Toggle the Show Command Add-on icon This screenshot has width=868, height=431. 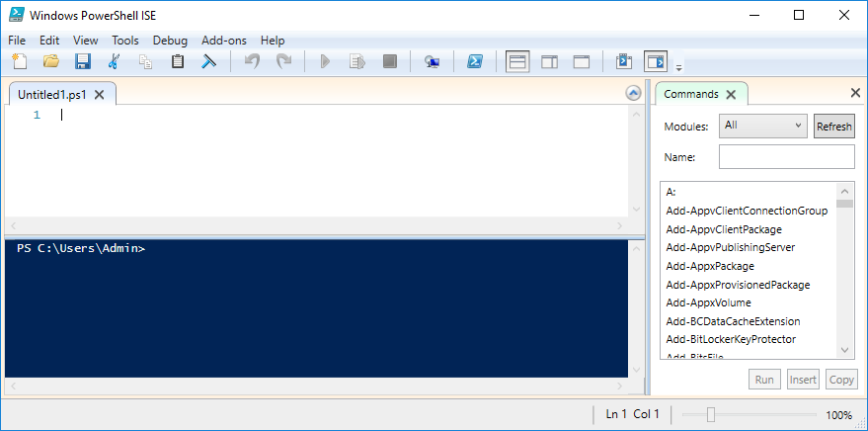coord(656,61)
